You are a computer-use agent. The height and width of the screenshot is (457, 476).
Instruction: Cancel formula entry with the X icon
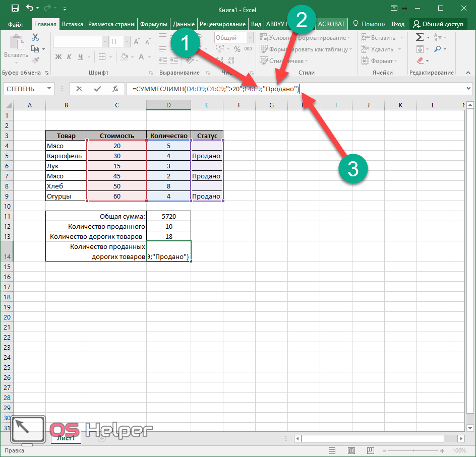point(79,89)
